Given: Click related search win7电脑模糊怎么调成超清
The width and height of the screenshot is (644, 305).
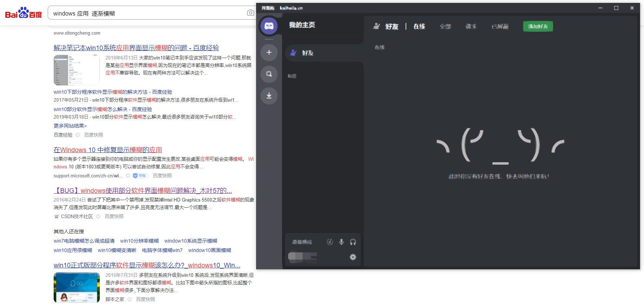Looking at the screenshot, I should 84,241.
